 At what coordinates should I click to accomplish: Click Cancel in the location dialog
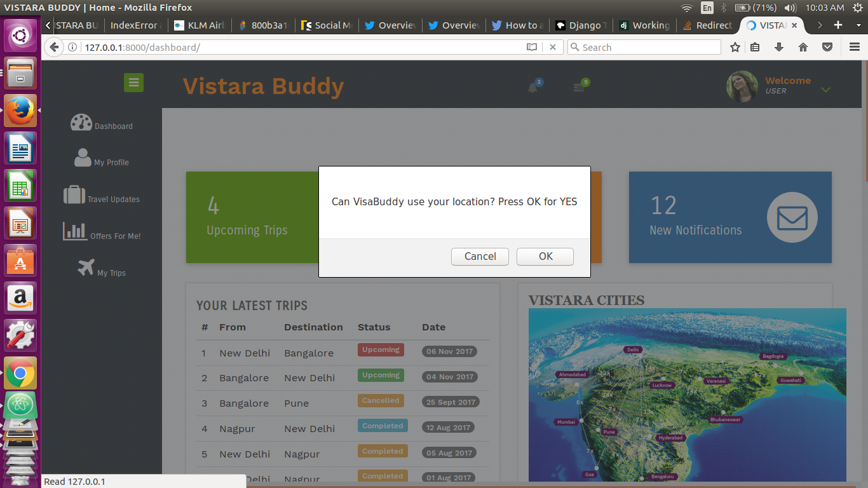point(480,256)
